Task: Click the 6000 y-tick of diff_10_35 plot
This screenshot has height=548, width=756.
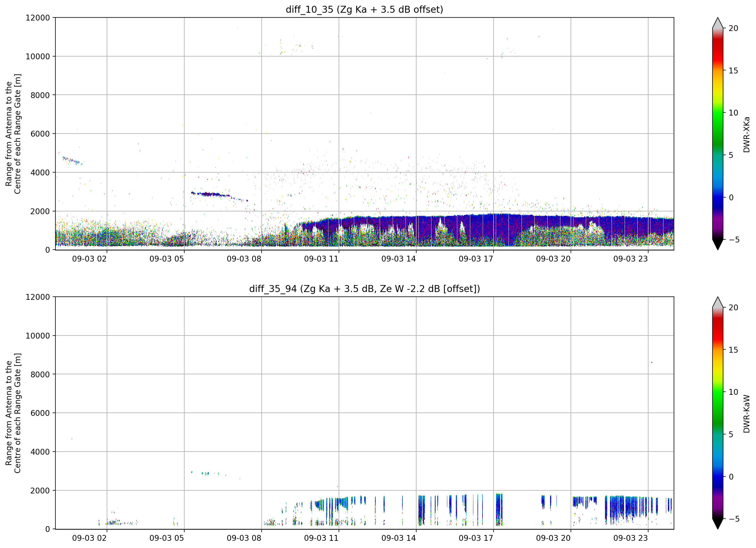Action: [40, 134]
